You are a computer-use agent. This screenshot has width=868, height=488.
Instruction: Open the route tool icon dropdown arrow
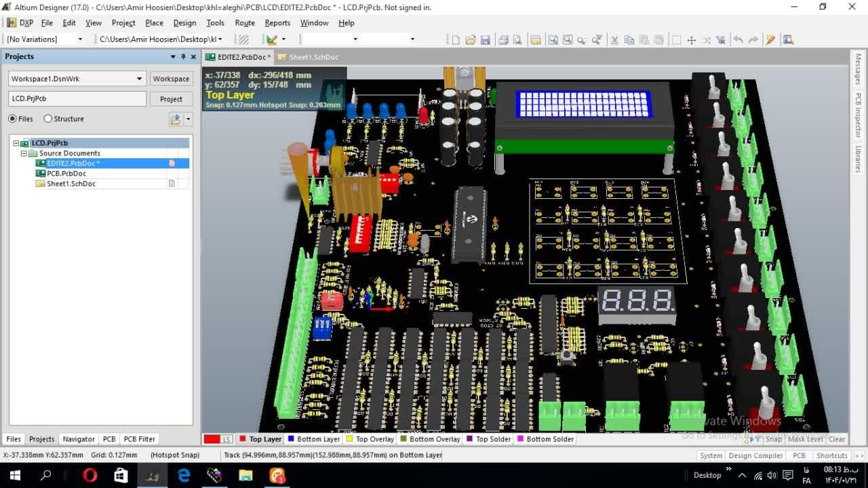click(283, 39)
